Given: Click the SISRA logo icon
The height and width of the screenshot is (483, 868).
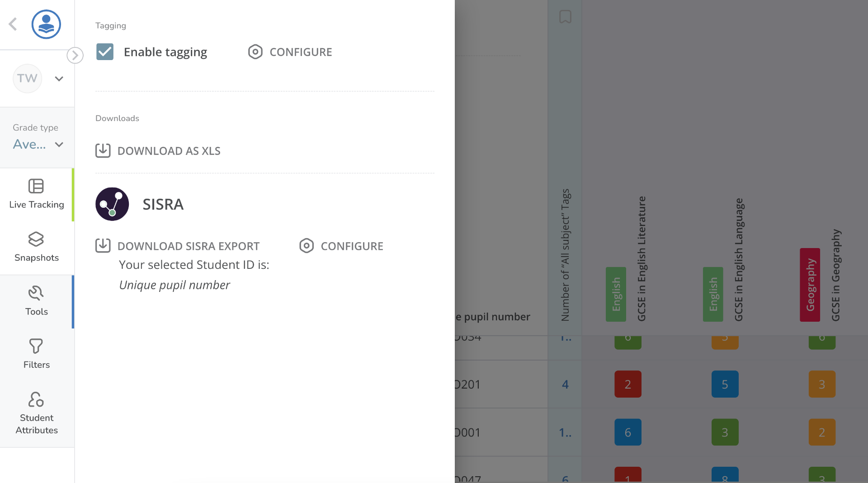Looking at the screenshot, I should tap(112, 204).
